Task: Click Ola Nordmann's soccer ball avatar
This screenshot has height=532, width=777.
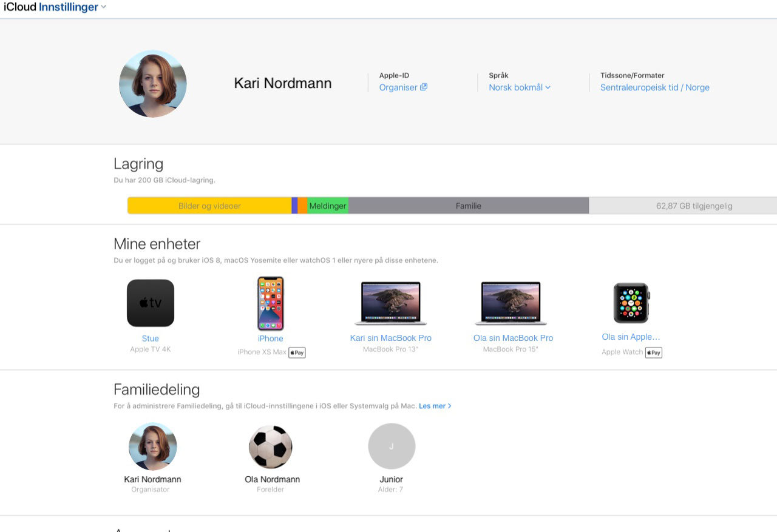Action: click(271, 446)
